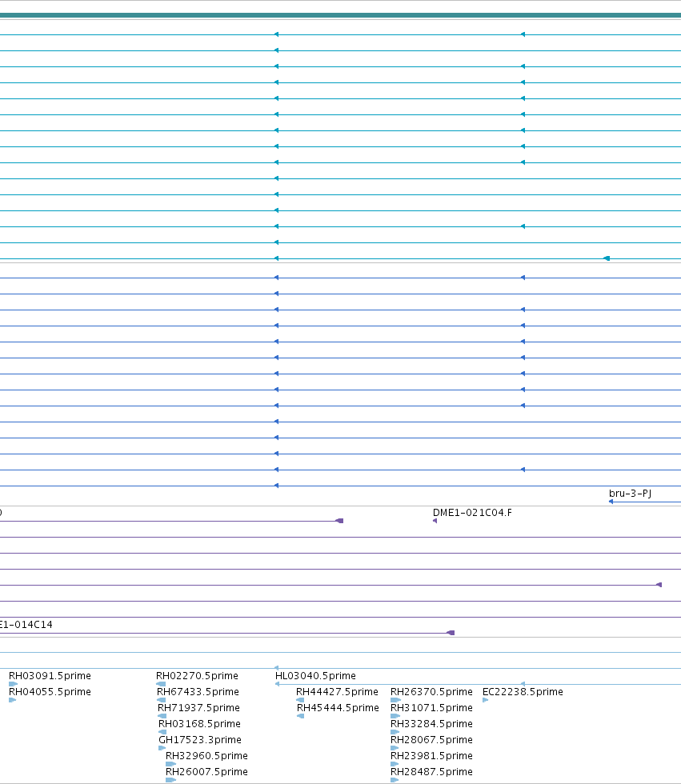Choose the RH45444.5prime label
Image resolution: width=681 pixels, height=784 pixels.
338,707
